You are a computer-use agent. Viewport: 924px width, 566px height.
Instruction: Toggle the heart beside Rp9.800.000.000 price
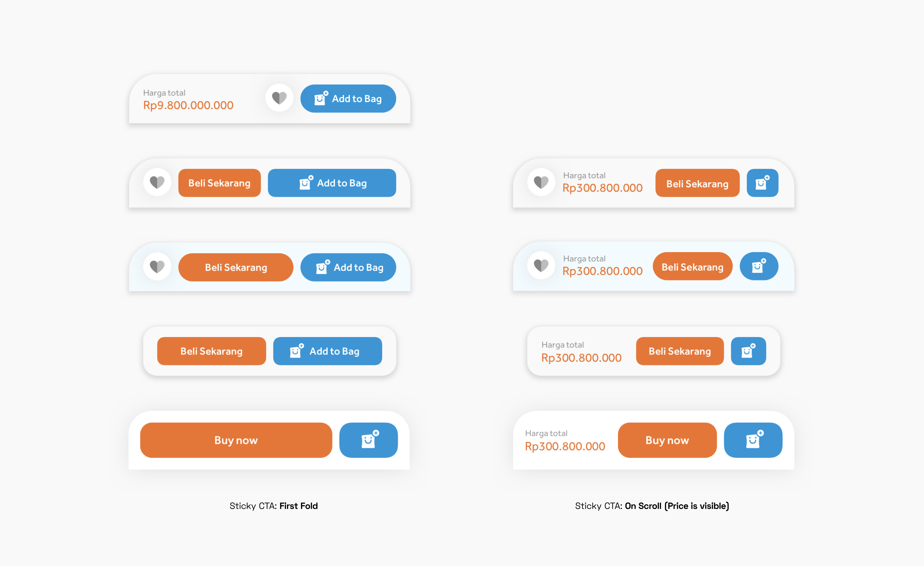click(x=279, y=98)
